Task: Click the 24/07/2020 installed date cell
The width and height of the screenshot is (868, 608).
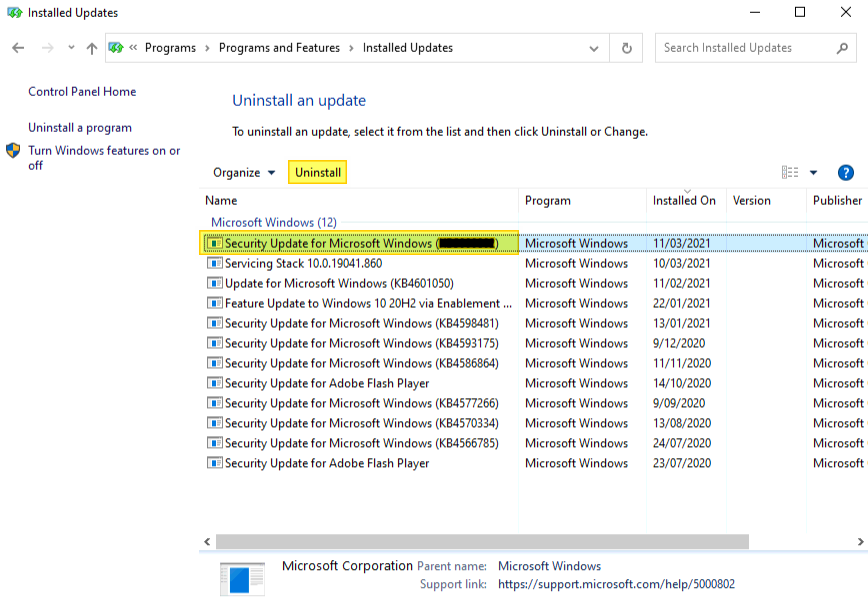Action: coord(682,442)
